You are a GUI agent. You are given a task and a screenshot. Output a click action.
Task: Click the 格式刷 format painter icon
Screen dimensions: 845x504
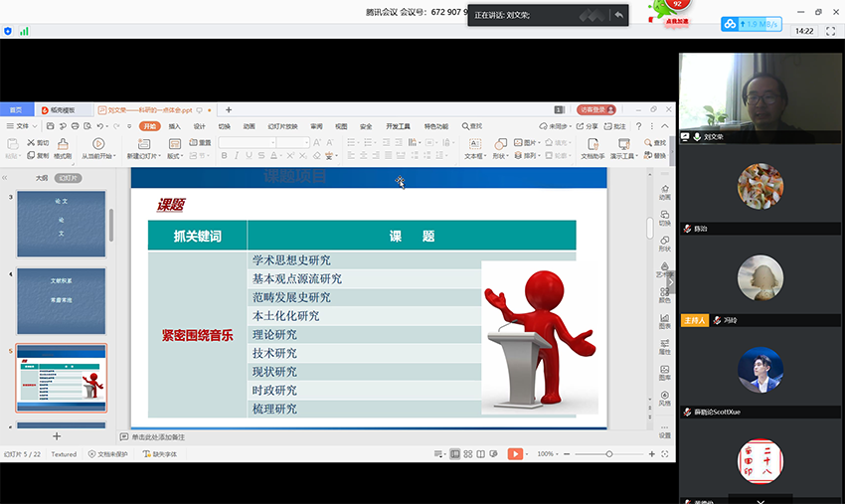(x=62, y=149)
